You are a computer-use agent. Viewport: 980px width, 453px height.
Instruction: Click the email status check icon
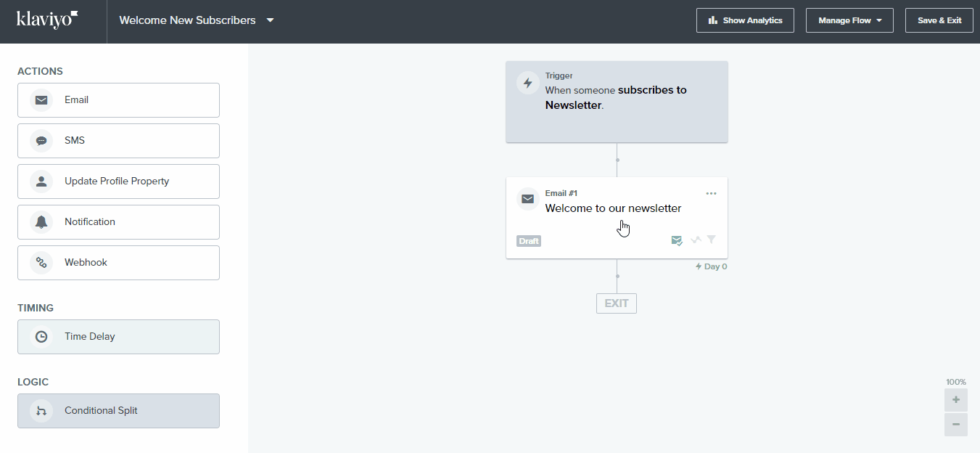[677, 240]
